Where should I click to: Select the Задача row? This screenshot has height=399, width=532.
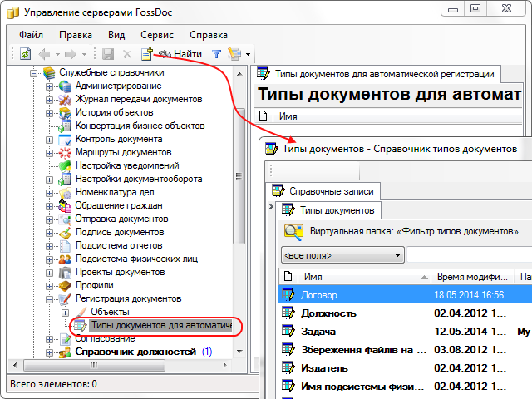pyautogui.click(x=405, y=331)
